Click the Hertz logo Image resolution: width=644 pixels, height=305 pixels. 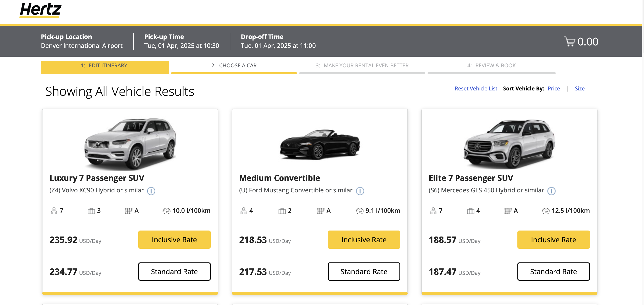coord(40,10)
